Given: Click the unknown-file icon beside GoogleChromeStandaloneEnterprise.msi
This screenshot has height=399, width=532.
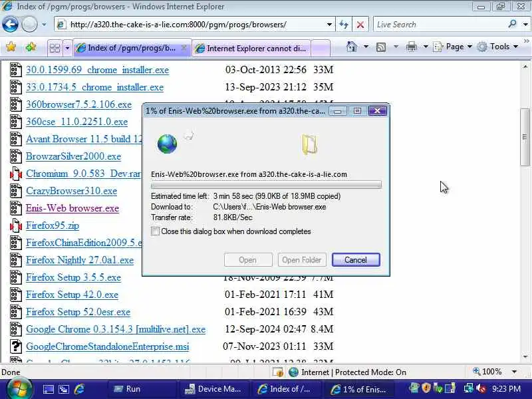Looking at the screenshot, I should tap(15, 346).
